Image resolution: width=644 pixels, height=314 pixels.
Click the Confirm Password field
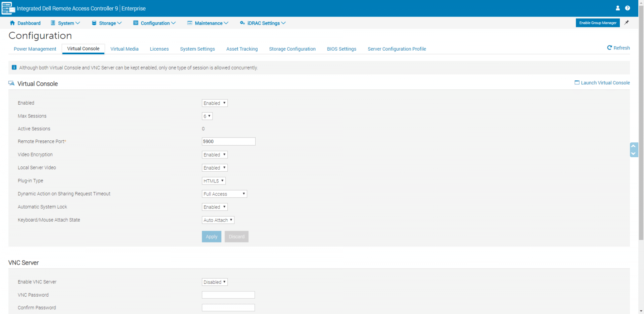(228, 308)
